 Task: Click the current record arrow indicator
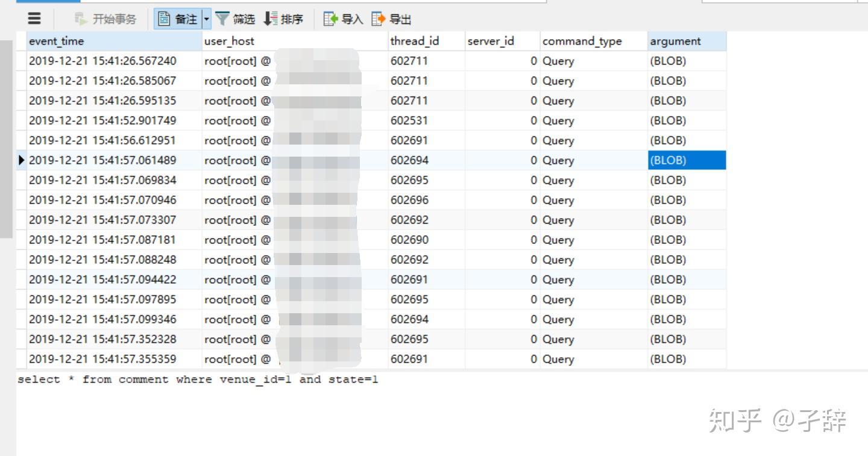click(x=22, y=160)
